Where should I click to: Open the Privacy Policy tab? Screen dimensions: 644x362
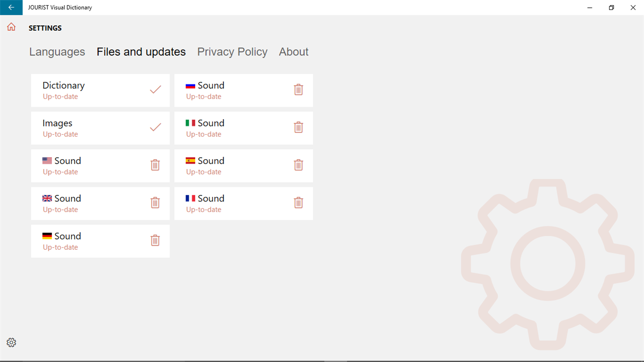[x=232, y=52]
